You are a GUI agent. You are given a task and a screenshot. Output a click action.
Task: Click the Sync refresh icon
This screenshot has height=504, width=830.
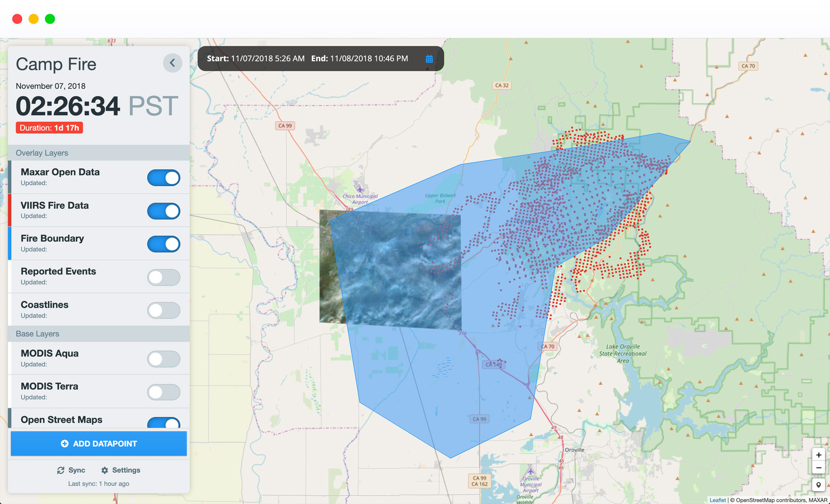pyautogui.click(x=61, y=470)
